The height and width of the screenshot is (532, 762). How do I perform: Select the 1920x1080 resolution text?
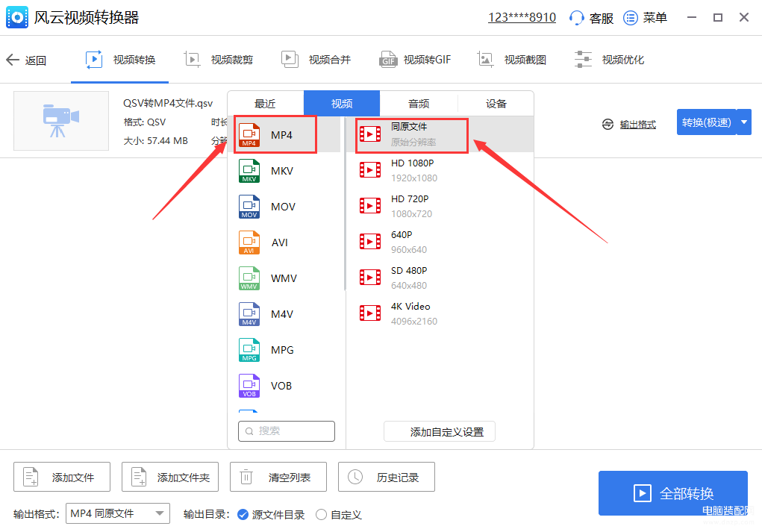point(414,178)
